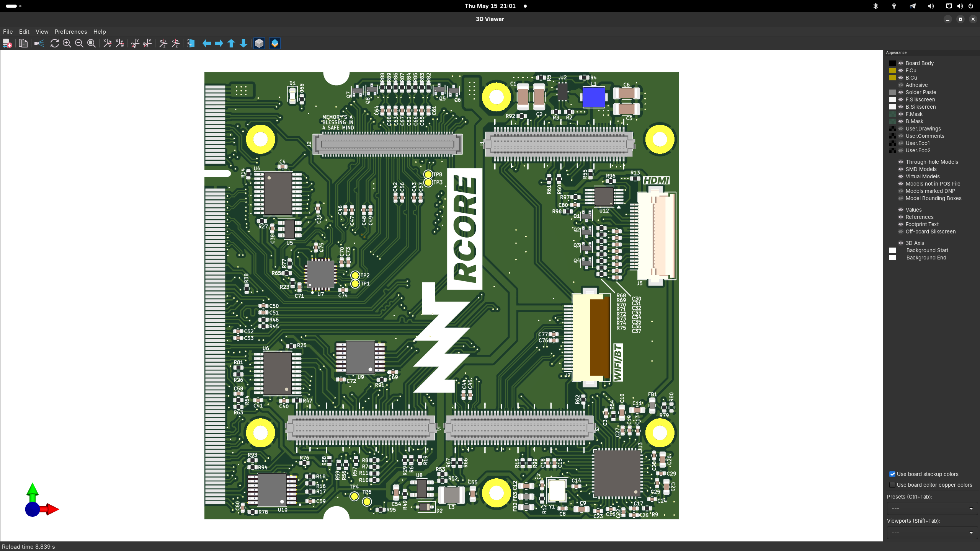Hide the 3D Axis
This screenshot has width=980, height=551.
click(901, 243)
